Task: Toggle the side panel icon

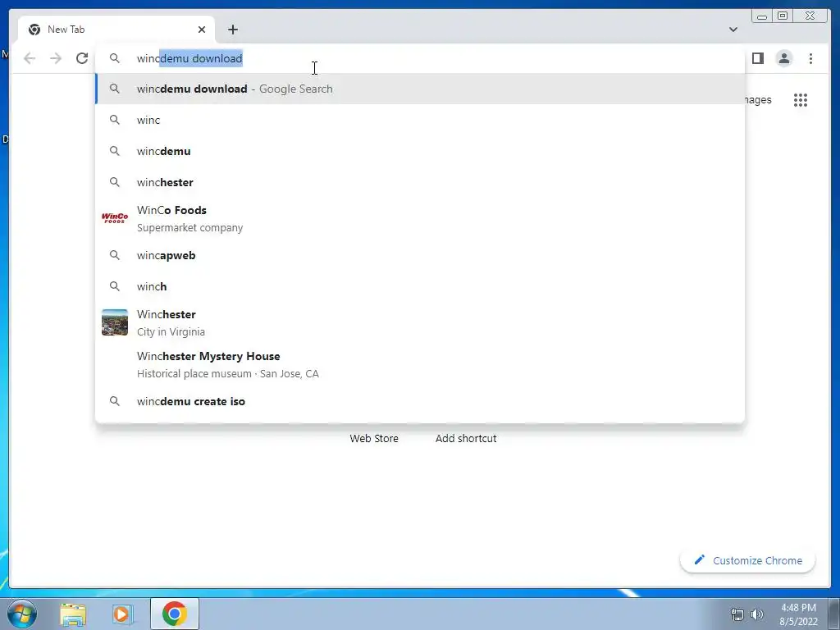Action: [x=757, y=58]
